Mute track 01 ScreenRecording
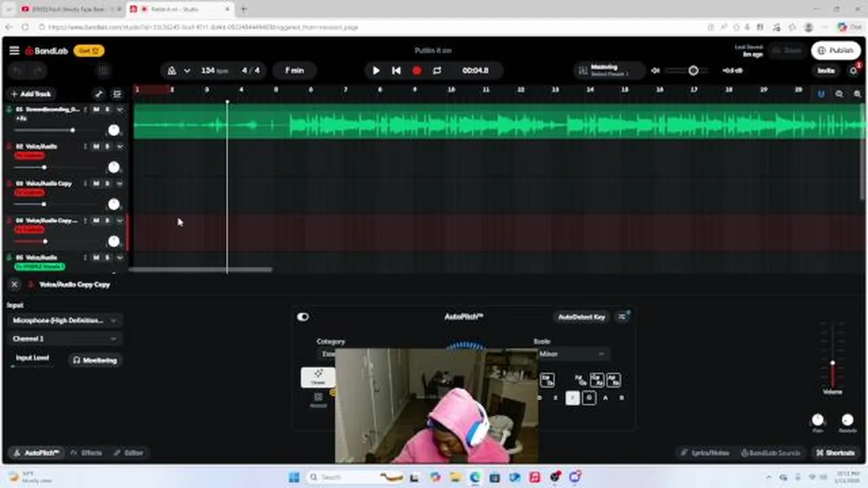This screenshot has height=488, width=868. coord(96,109)
